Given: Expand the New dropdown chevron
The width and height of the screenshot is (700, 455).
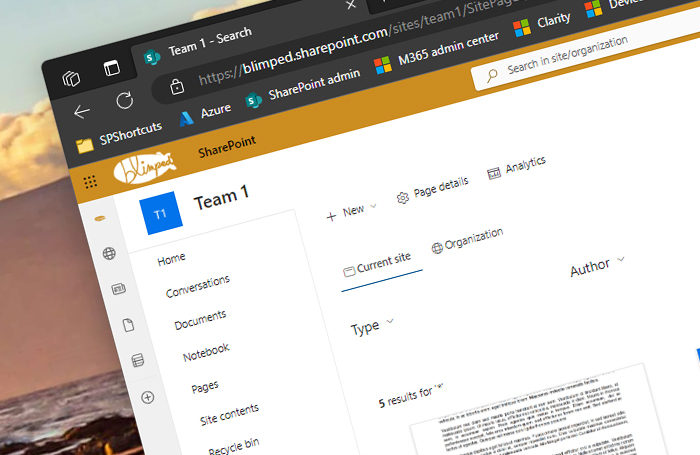Looking at the screenshot, I should 374,206.
